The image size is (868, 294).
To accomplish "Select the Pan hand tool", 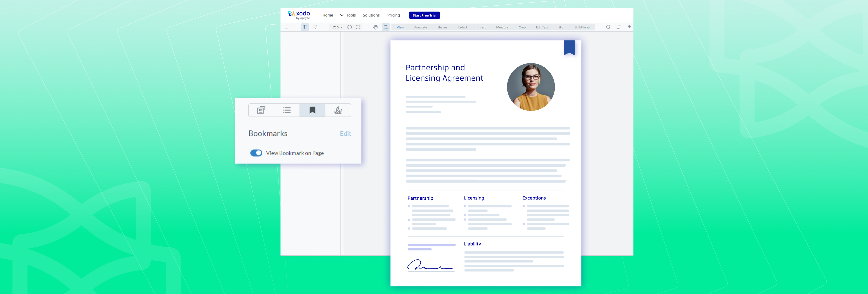I will click(375, 27).
